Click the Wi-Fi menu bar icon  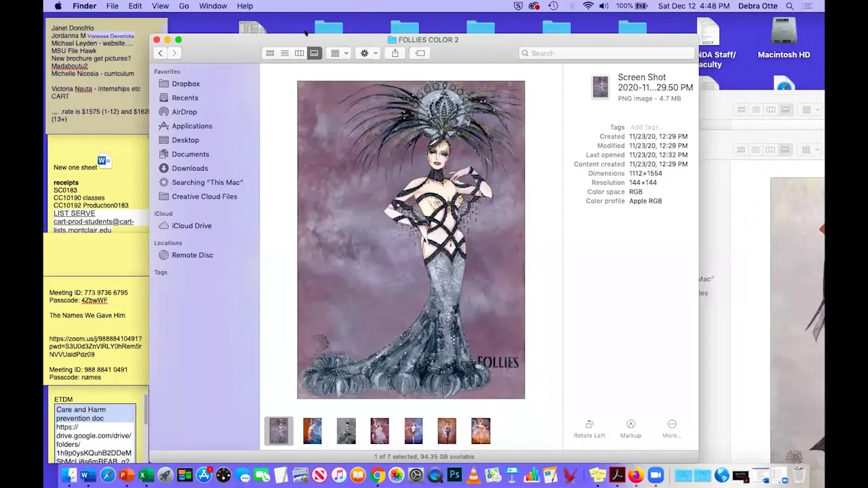[x=588, y=6]
